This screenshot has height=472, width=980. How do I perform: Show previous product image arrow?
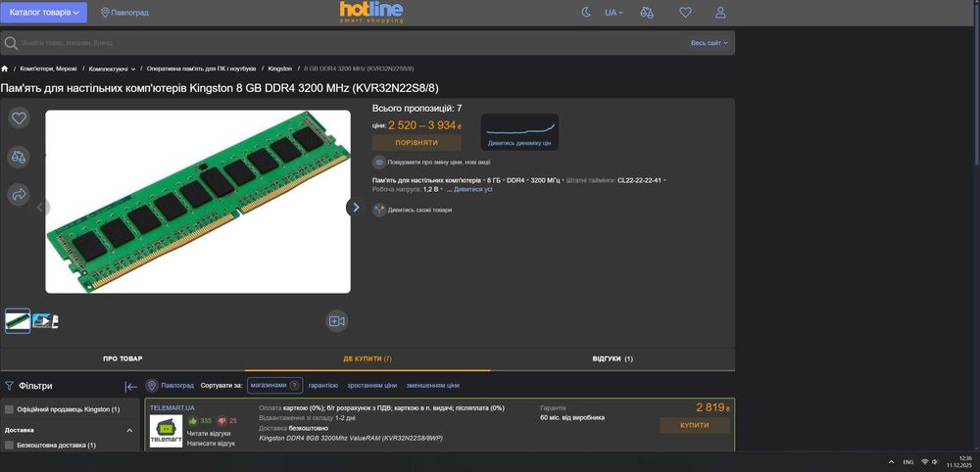point(40,208)
